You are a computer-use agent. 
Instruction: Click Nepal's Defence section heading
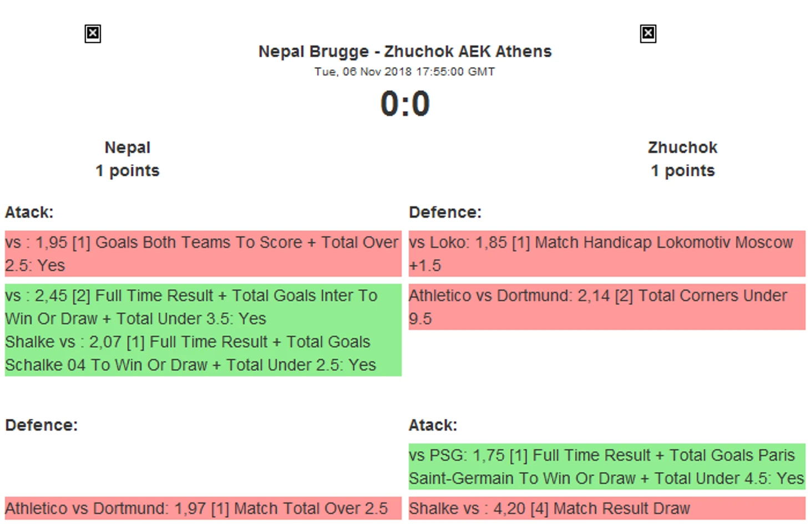[42, 425]
